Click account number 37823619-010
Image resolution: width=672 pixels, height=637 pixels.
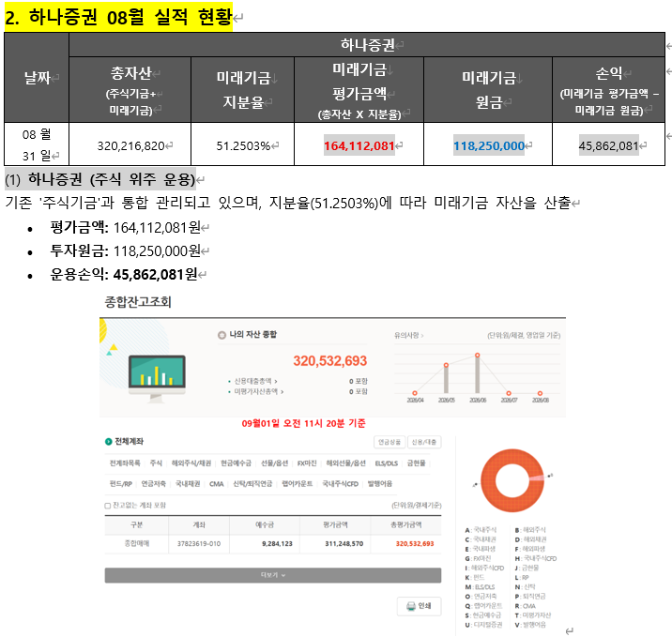[199, 543]
